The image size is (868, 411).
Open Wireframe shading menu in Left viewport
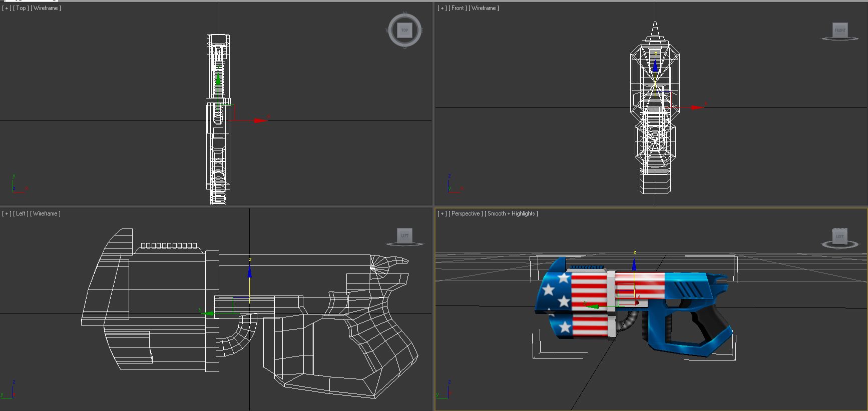(x=45, y=213)
